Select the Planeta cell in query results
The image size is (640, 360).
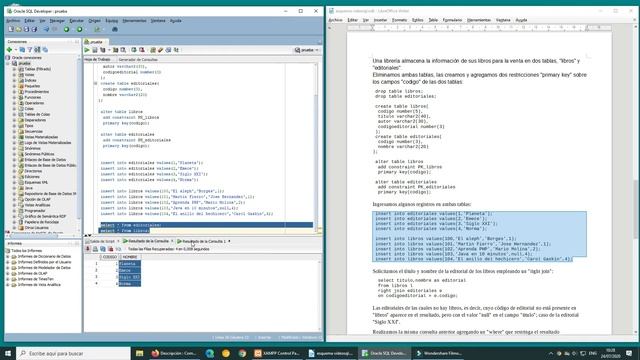tap(129, 264)
